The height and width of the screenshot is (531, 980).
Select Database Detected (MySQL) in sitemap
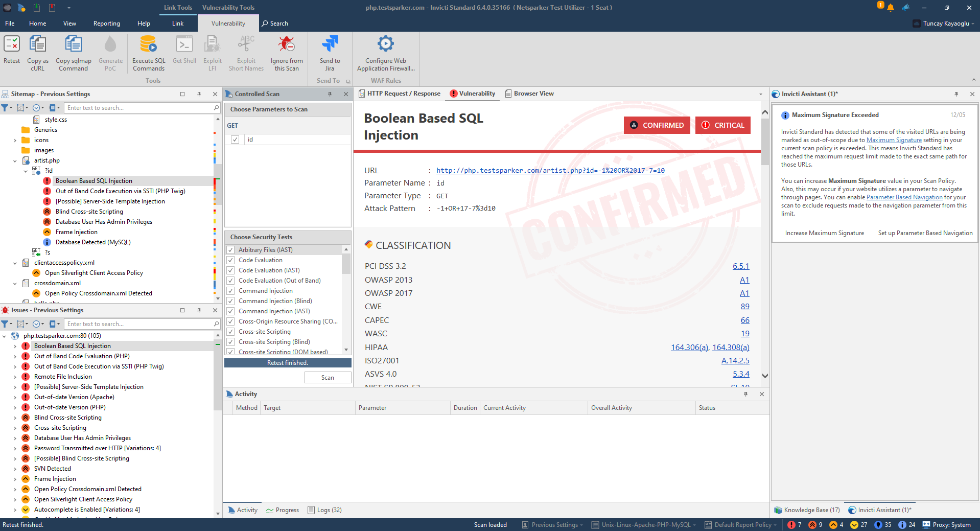click(x=93, y=242)
